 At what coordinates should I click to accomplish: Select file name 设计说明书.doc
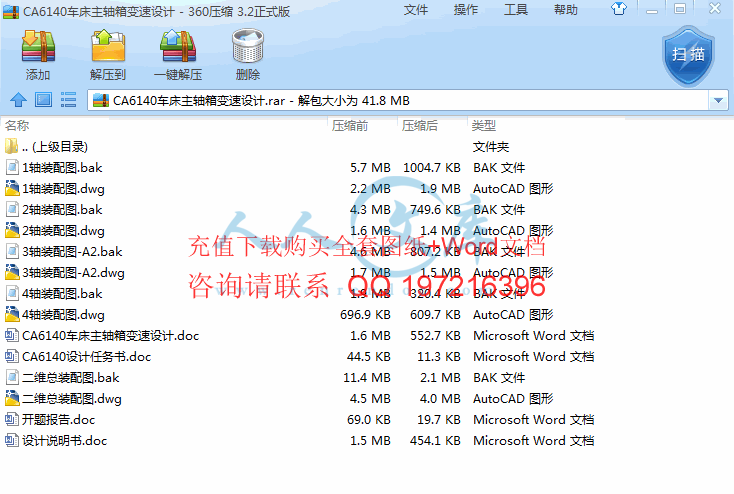[65, 441]
